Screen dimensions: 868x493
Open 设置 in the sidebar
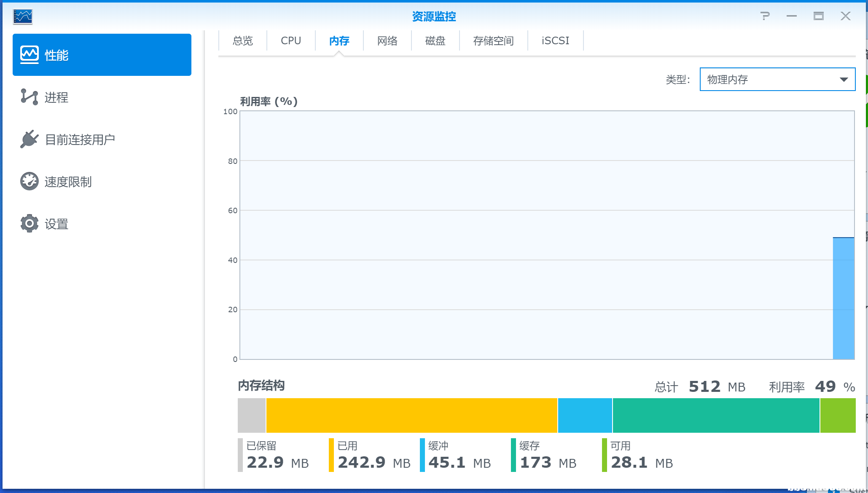click(x=102, y=223)
